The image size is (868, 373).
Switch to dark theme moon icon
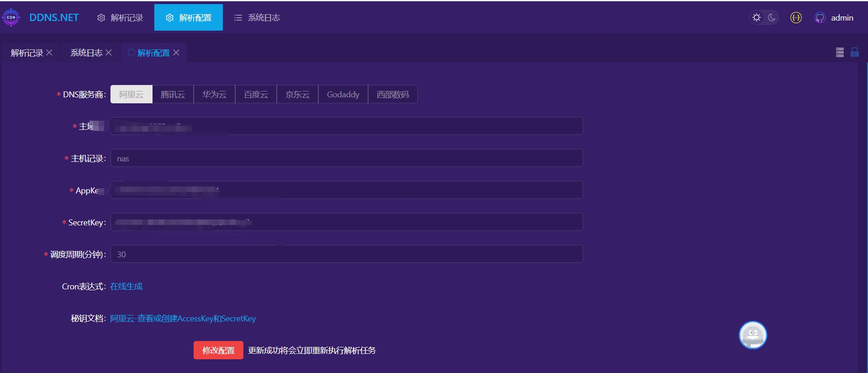point(772,17)
